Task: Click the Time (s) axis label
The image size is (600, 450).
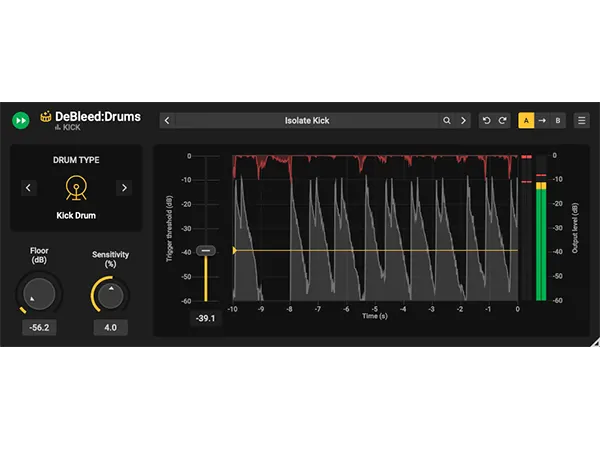Action: 375,316
